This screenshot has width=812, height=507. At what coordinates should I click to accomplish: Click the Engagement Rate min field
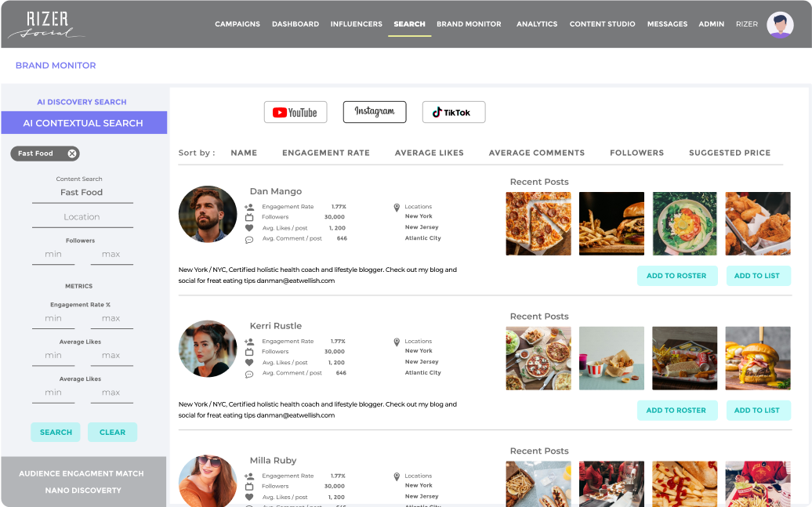pos(53,319)
